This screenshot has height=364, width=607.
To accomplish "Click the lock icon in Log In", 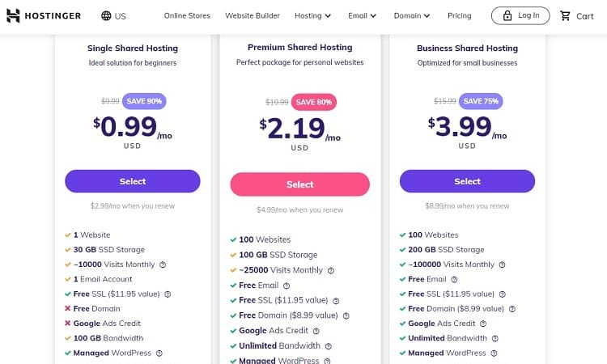I will (x=507, y=15).
